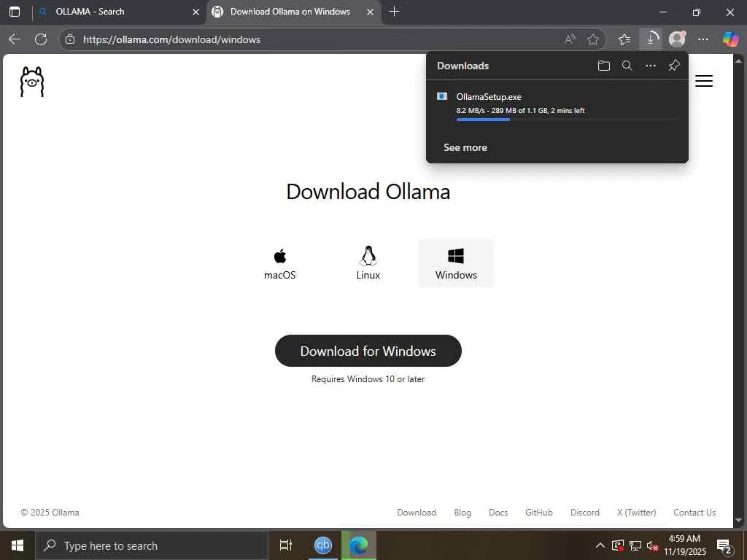Choose the macOS download option
747x560 pixels.
pos(280,264)
